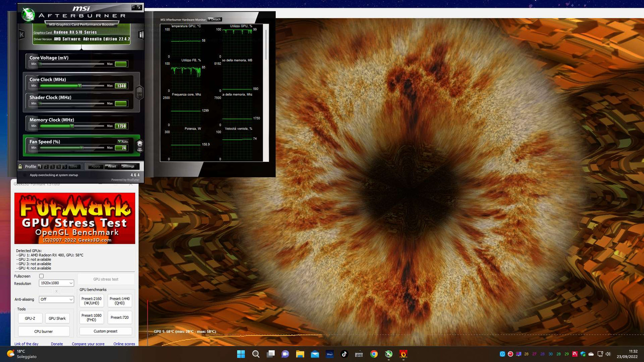This screenshot has height=362, width=644.
Task: Open TikTok from the taskbar
Action: pyautogui.click(x=344, y=353)
